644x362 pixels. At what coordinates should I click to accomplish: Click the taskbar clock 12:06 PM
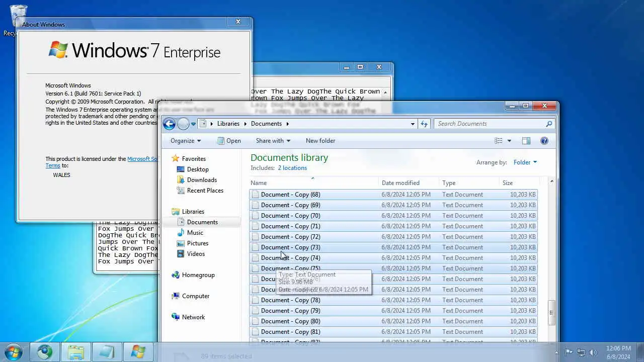click(618, 348)
